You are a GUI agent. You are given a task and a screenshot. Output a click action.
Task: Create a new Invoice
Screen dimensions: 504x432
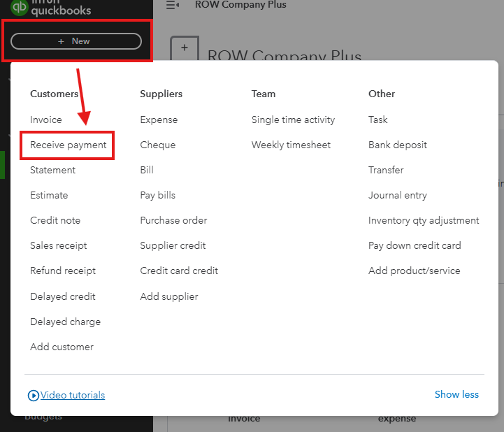(x=46, y=120)
